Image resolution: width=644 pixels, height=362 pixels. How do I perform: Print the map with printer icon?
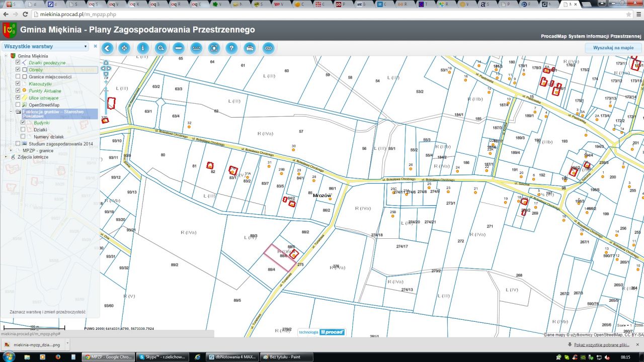point(249,48)
